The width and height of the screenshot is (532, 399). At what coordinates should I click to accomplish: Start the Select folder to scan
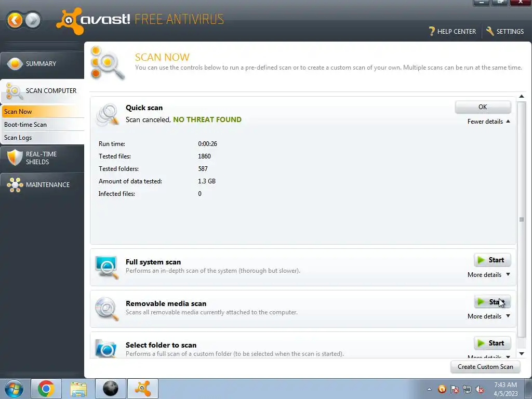click(x=492, y=343)
